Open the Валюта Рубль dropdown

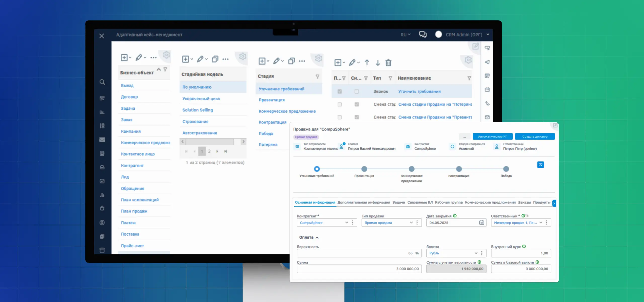click(476, 253)
